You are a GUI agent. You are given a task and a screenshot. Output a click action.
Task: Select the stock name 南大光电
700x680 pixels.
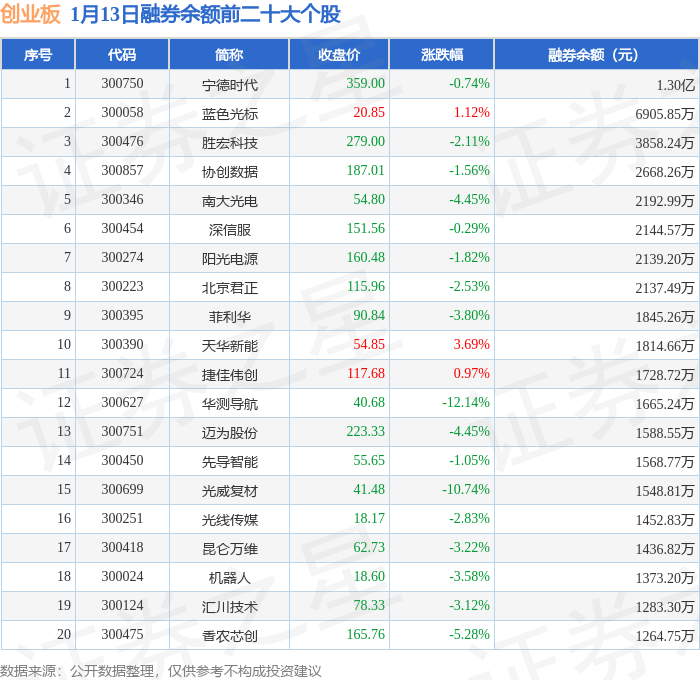pos(229,201)
